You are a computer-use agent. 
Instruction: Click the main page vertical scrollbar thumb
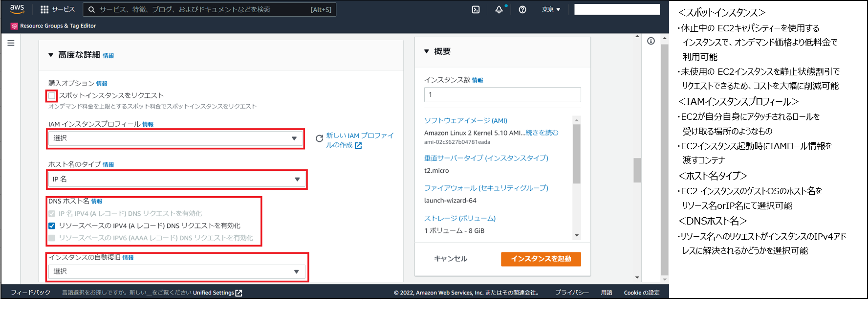click(637, 170)
